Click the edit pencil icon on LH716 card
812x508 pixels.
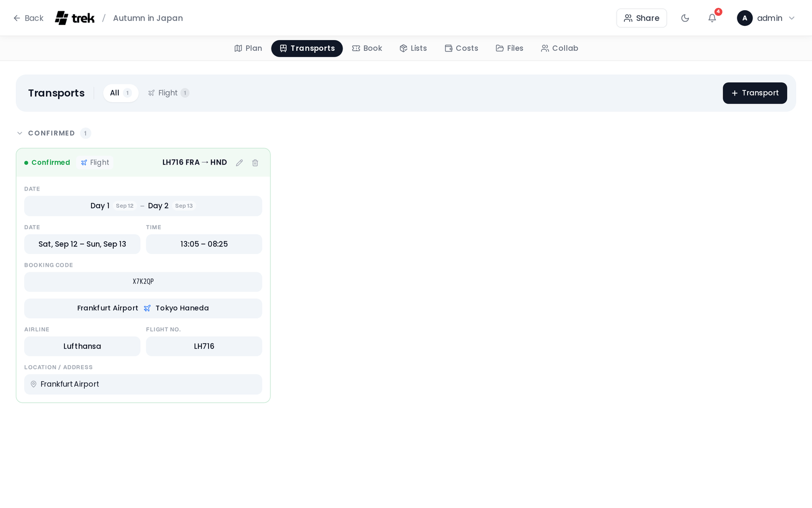[240, 163]
